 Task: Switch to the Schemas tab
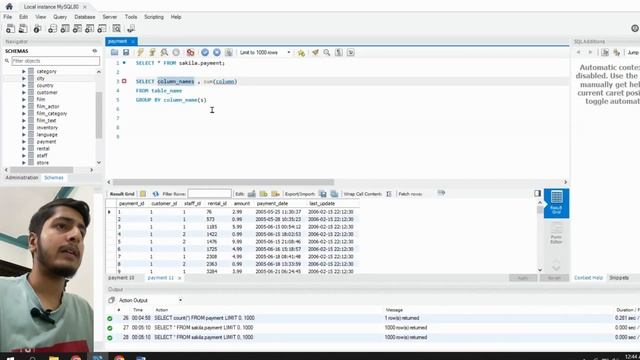pos(53,178)
